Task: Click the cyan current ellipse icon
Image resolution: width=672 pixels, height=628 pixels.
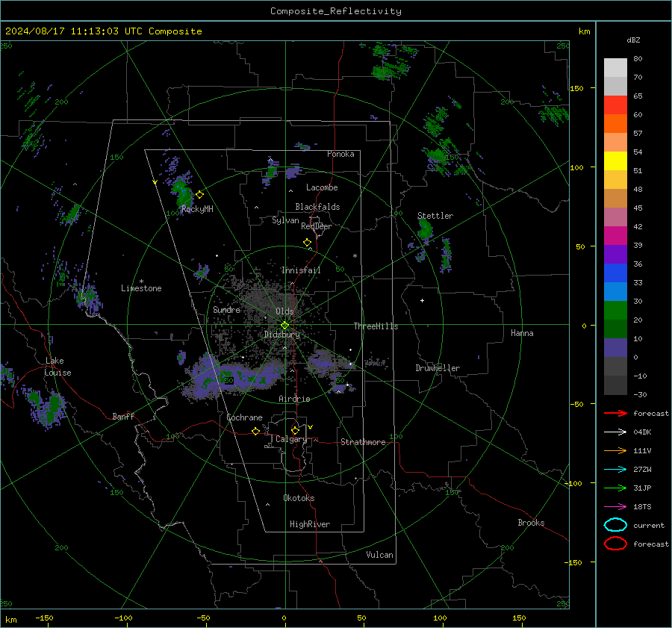Action: tap(615, 525)
